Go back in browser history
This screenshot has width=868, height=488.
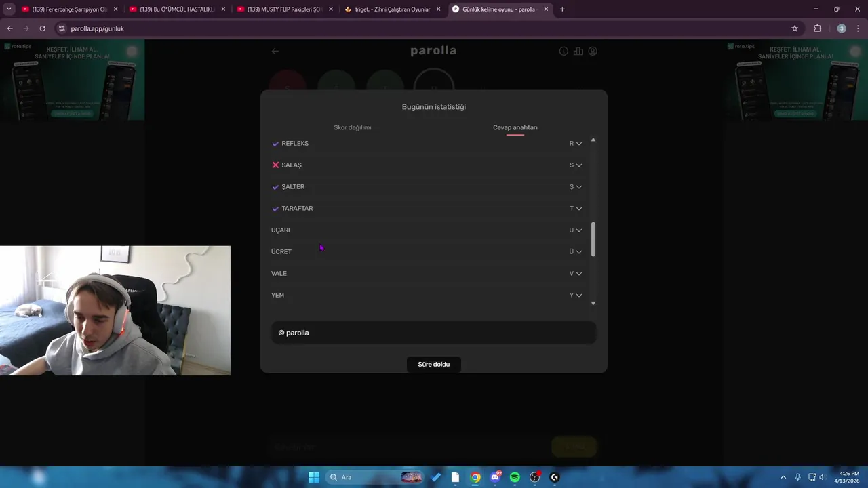pos(9,28)
